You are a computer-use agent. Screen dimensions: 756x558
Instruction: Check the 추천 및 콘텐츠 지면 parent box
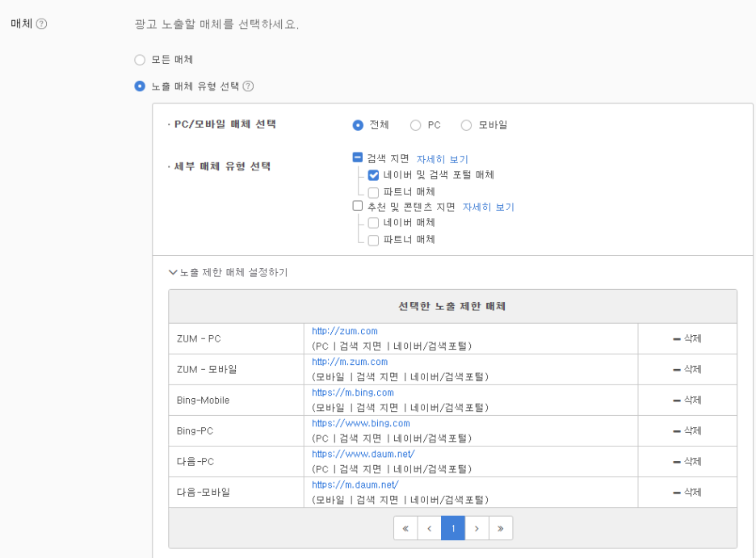[x=357, y=206]
